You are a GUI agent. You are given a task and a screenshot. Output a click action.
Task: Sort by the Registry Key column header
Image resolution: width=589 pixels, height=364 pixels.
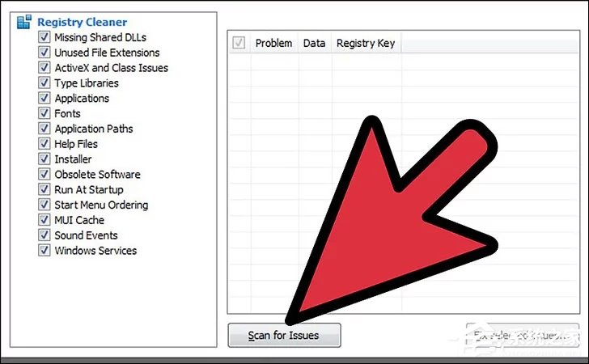366,43
